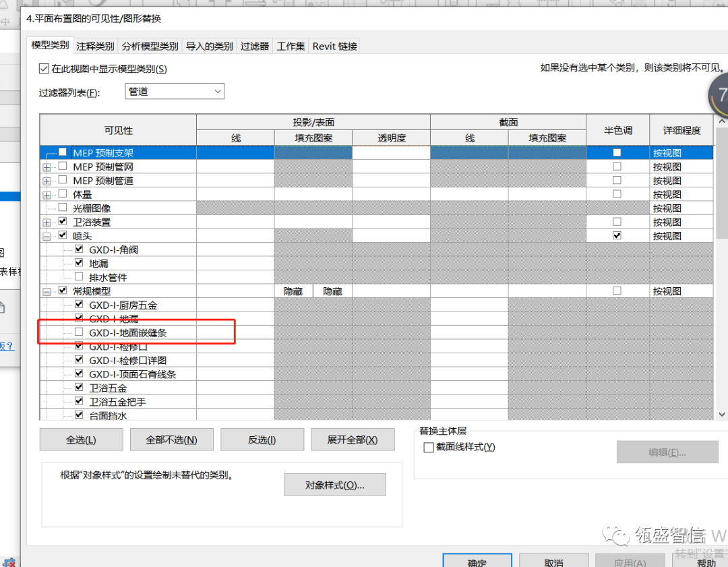Screen dimensions: 728x567
Task: Check the GXD-I-地面嵌缝条 checkbox
Action: coord(79,332)
